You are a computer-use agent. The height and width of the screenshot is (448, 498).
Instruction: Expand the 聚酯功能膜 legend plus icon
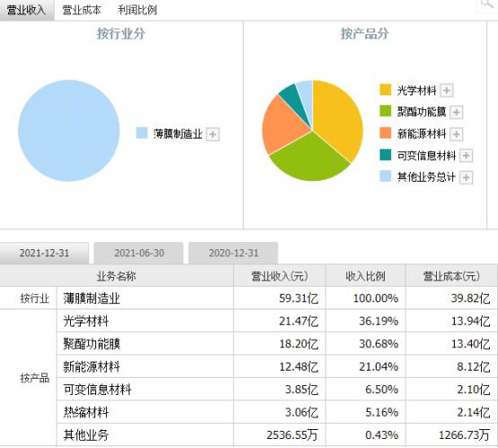456,112
